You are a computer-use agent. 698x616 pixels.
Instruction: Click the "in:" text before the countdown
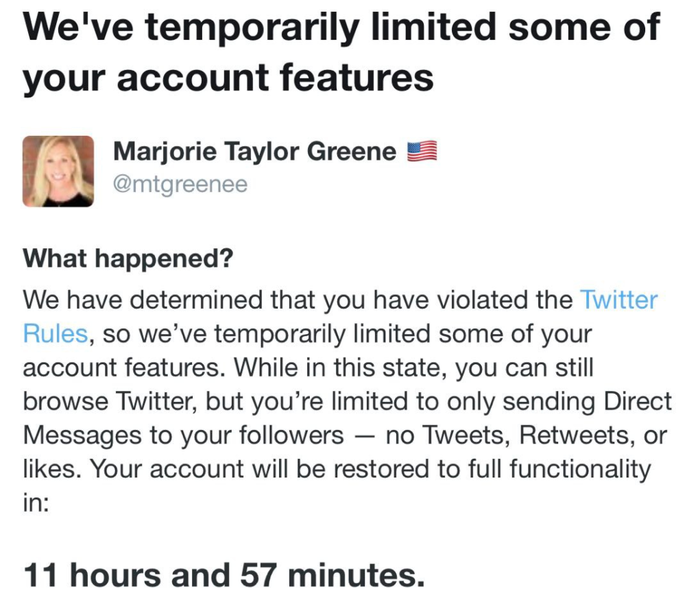click(36, 503)
